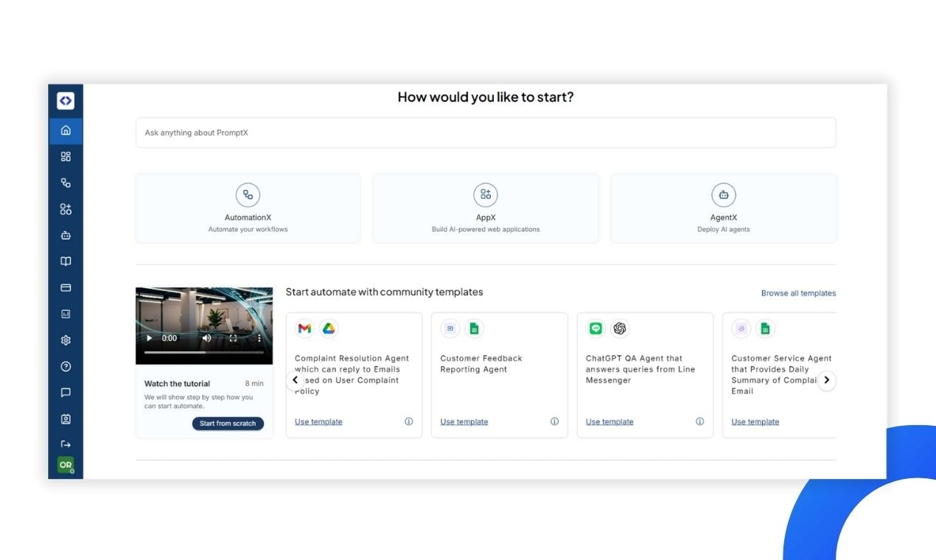Choose the AppX card

pos(486,209)
